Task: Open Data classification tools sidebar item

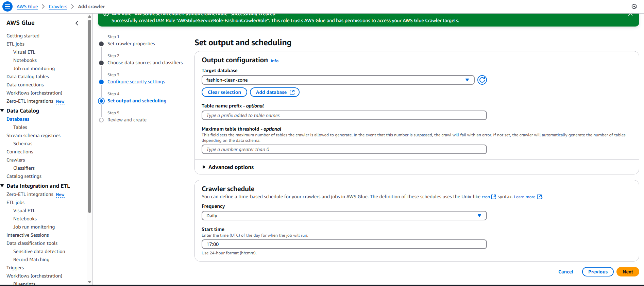Action: (32, 243)
